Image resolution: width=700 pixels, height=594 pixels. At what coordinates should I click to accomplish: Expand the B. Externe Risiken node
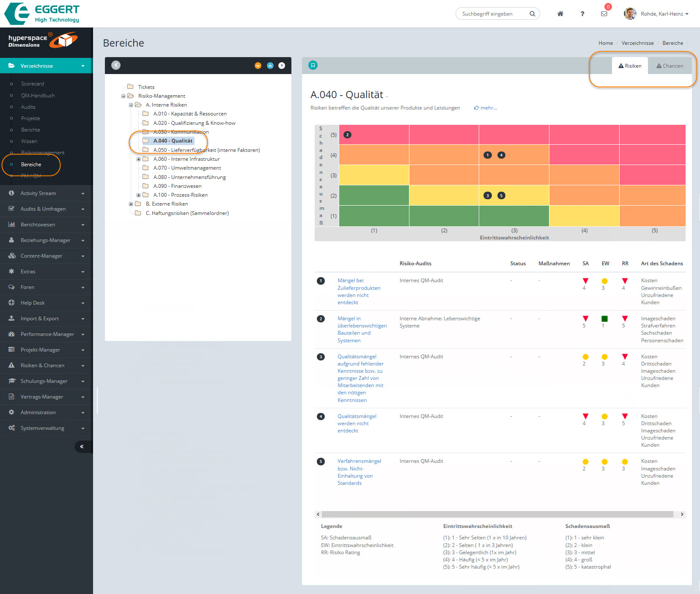coord(131,204)
